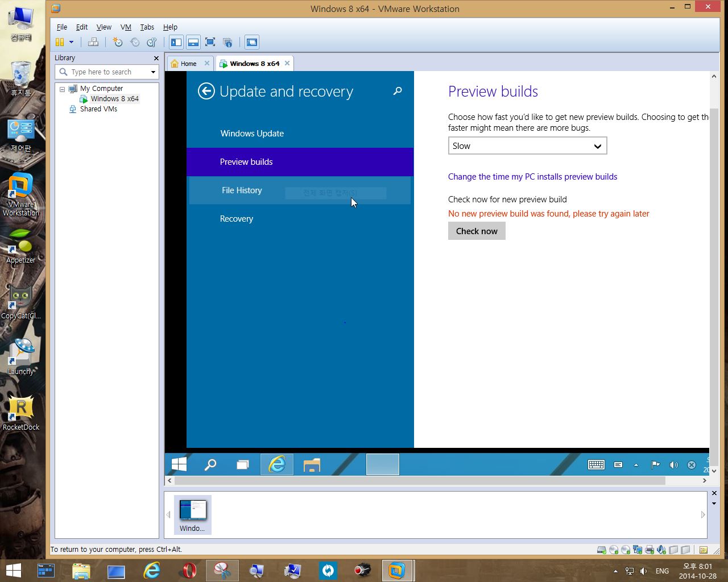Click the revert to snapshot icon
The image size is (728, 582).
(x=135, y=42)
